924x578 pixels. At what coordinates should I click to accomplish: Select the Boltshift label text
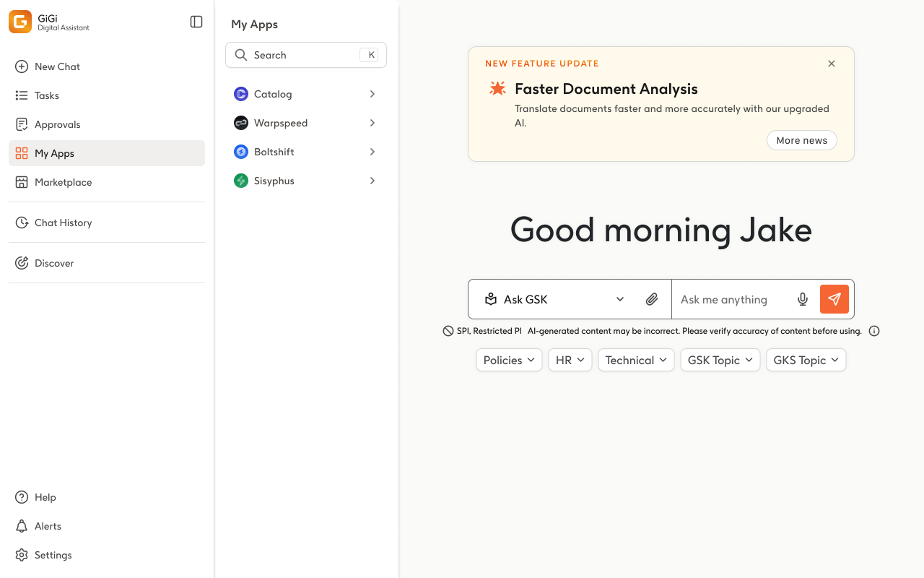pyautogui.click(x=274, y=152)
